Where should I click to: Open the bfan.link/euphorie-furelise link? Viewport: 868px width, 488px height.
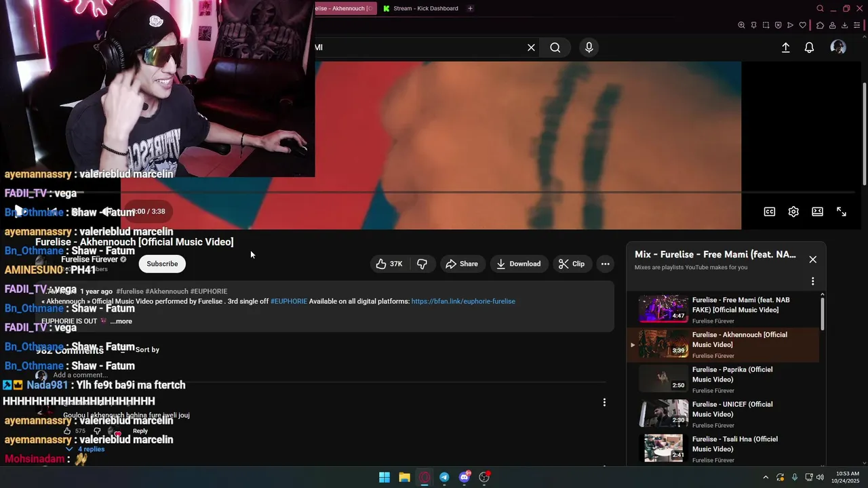pos(463,301)
